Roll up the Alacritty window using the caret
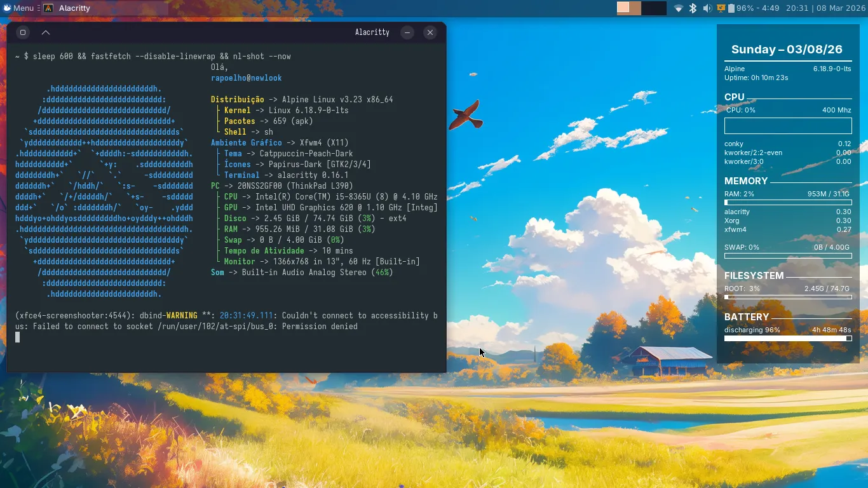Viewport: 868px width, 488px height. tap(46, 32)
